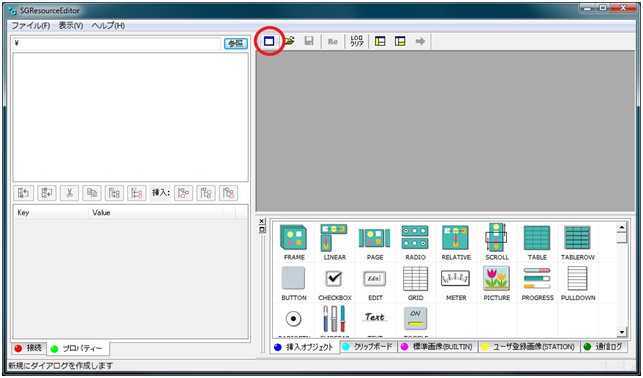Select the layout icon with yellow left pane
The width and height of the screenshot is (643, 378).
click(380, 41)
